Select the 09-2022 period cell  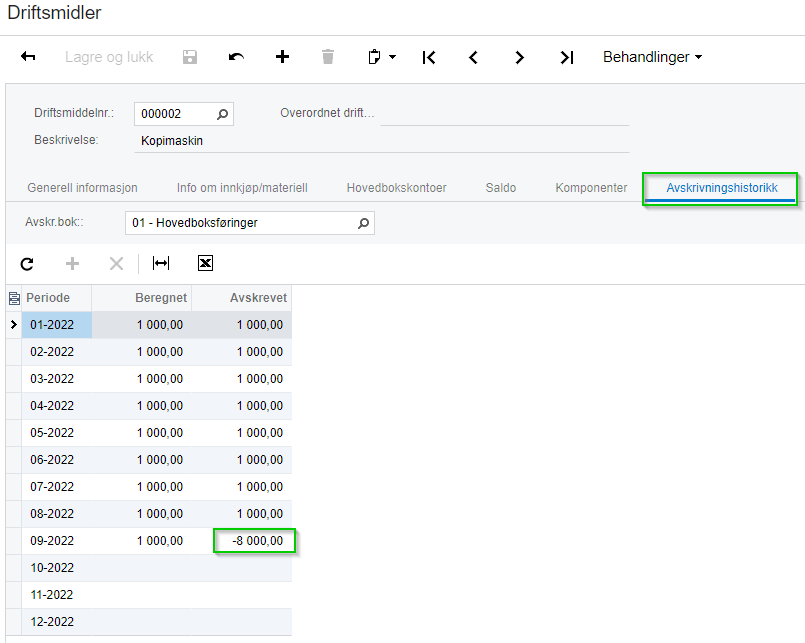(x=56, y=541)
